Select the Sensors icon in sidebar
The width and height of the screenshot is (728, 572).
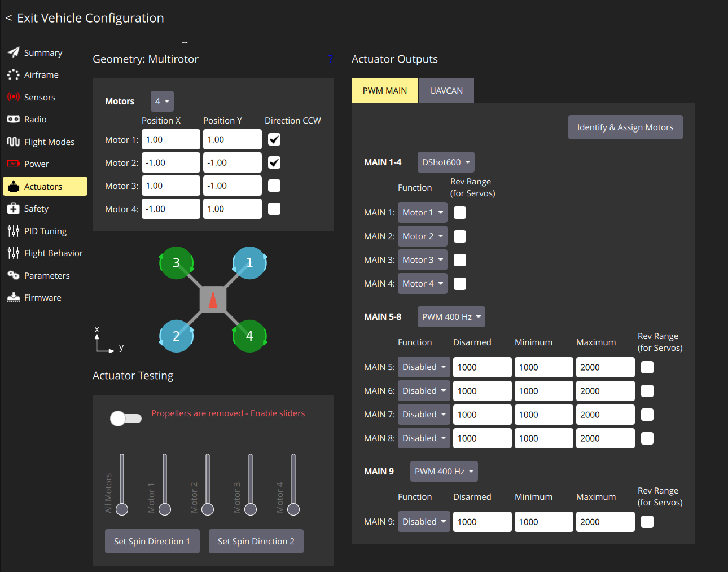[14, 97]
